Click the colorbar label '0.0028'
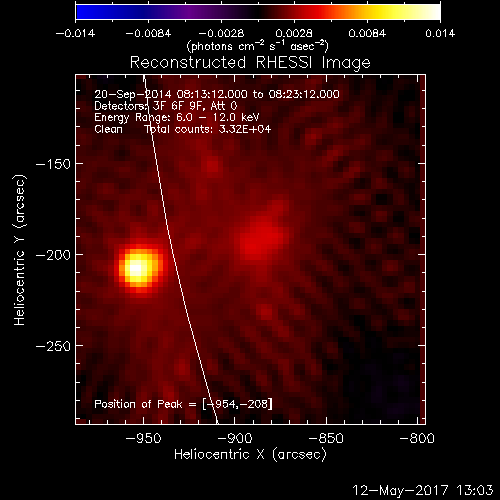 pyautogui.click(x=294, y=34)
